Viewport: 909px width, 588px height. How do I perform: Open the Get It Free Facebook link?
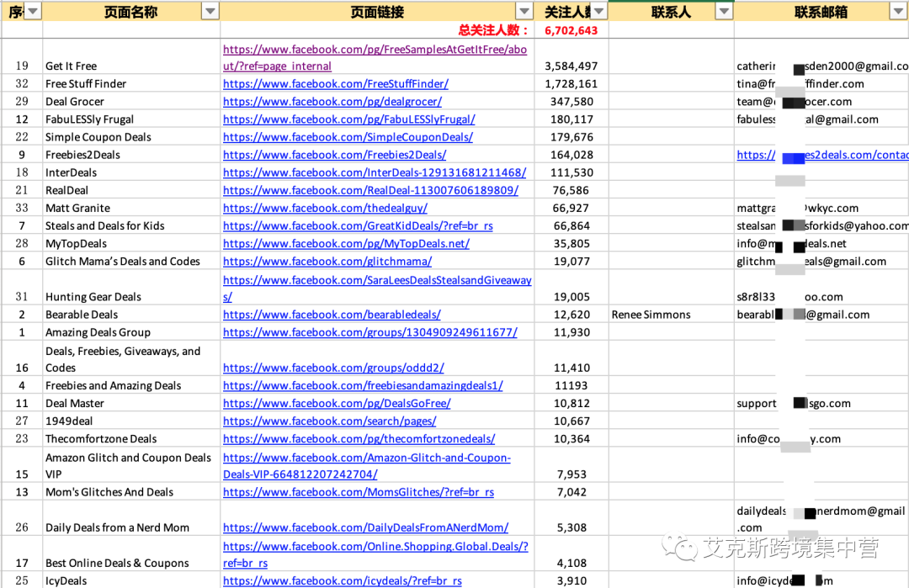coord(375,57)
